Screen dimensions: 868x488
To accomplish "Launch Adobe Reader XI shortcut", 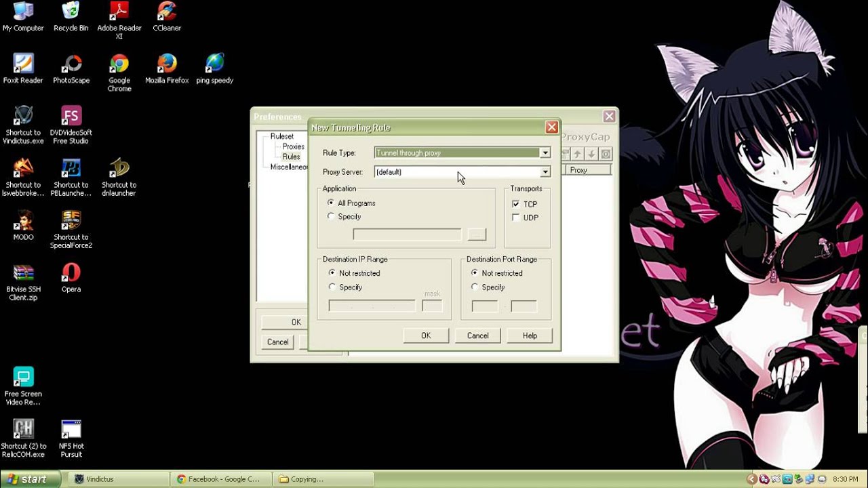I will [119, 20].
